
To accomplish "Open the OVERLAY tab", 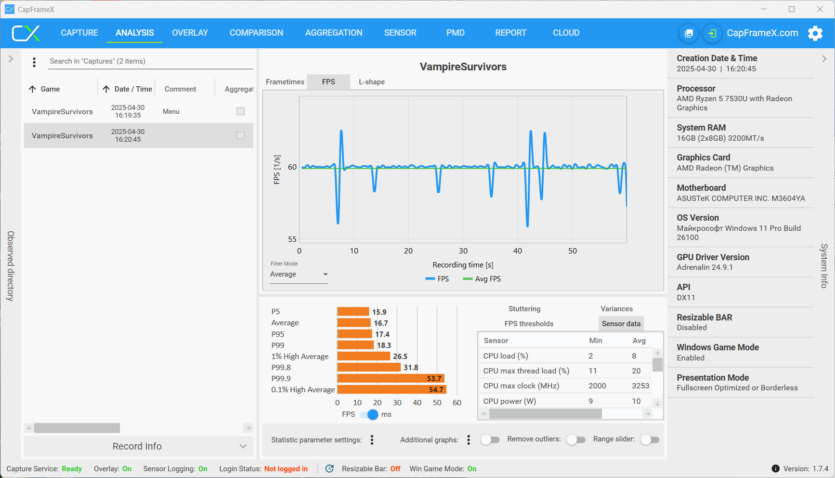I will (x=190, y=32).
